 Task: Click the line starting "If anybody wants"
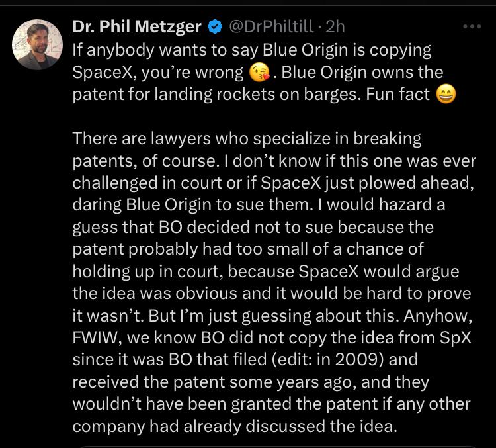tap(251, 50)
